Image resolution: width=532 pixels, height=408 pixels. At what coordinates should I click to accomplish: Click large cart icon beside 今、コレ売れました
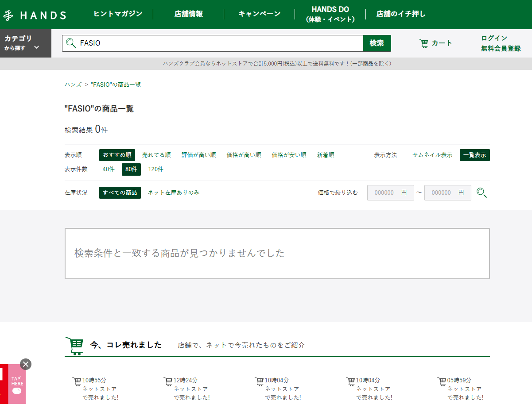tap(74, 346)
